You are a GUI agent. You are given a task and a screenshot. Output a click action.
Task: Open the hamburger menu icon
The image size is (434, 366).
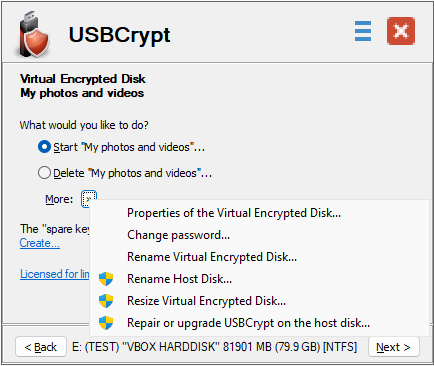[x=363, y=31]
